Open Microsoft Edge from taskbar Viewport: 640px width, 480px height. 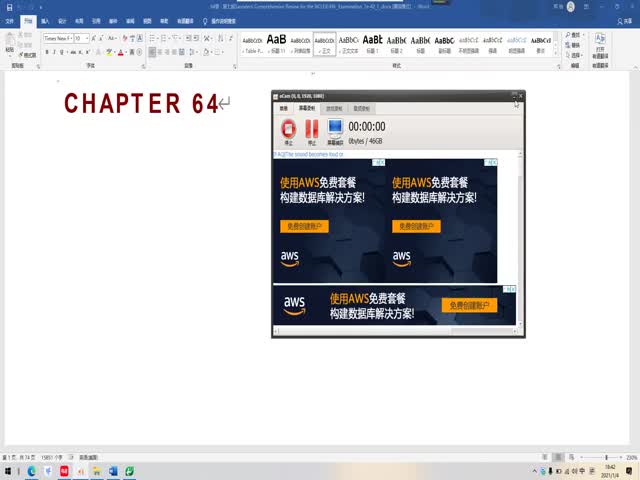click(x=31, y=471)
